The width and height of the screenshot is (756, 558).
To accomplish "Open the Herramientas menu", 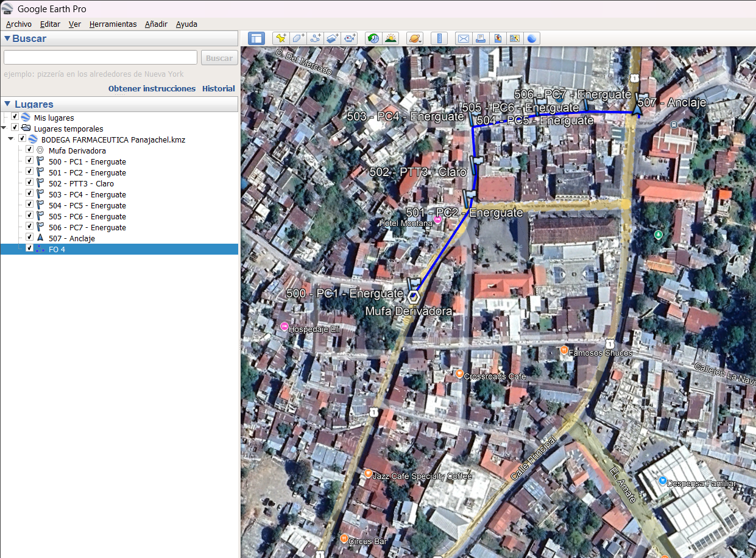I will click(113, 24).
